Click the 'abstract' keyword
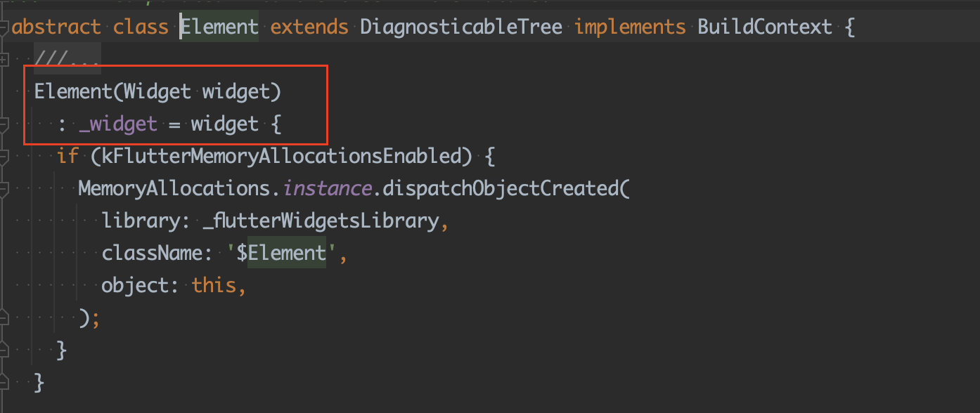Screen dimensions: 980x413 pyautogui.click(x=56, y=27)
